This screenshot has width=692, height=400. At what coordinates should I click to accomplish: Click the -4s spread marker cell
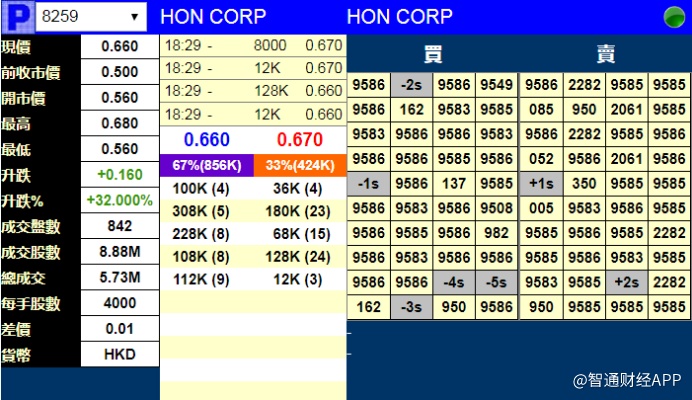coord(454,282)
